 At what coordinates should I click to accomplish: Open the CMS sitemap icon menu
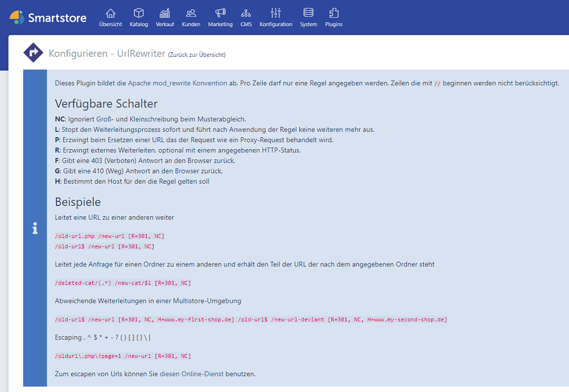tap(246, 17)
